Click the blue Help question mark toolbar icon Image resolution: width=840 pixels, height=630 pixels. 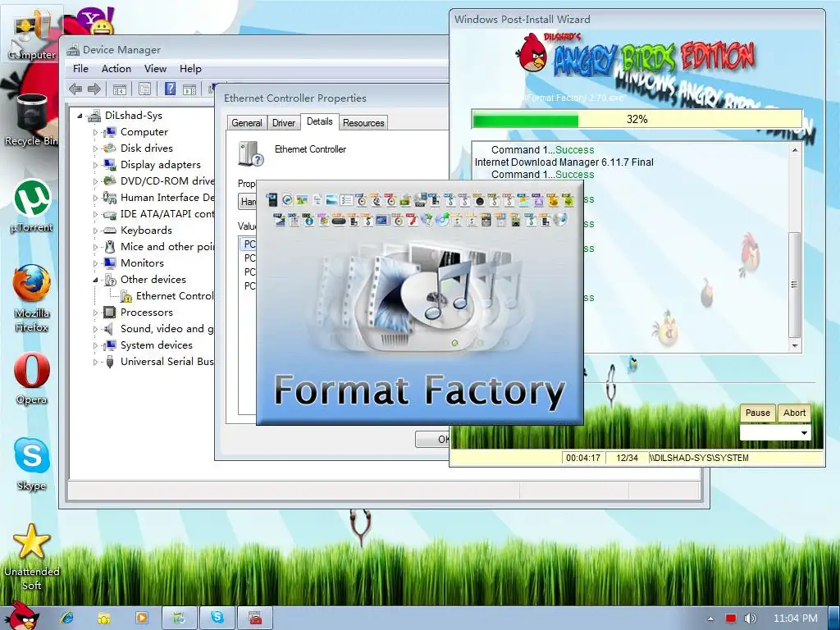(x=170, y=89)
